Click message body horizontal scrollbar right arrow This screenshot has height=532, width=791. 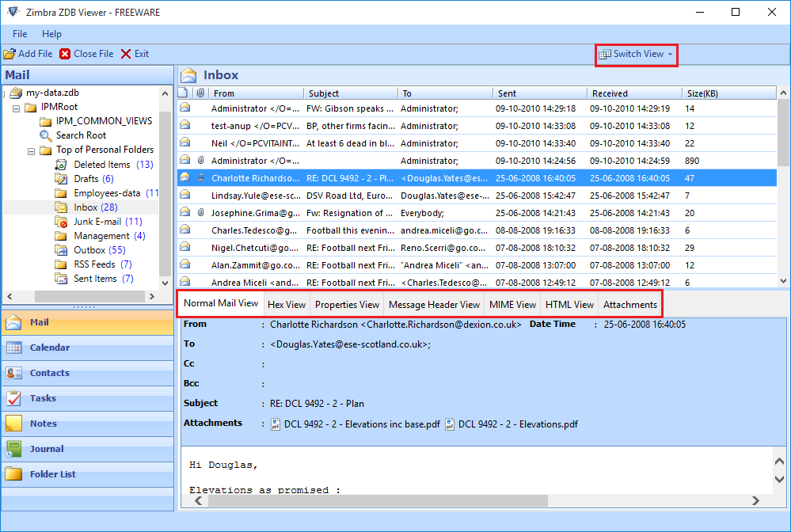(x=755, y=501)
